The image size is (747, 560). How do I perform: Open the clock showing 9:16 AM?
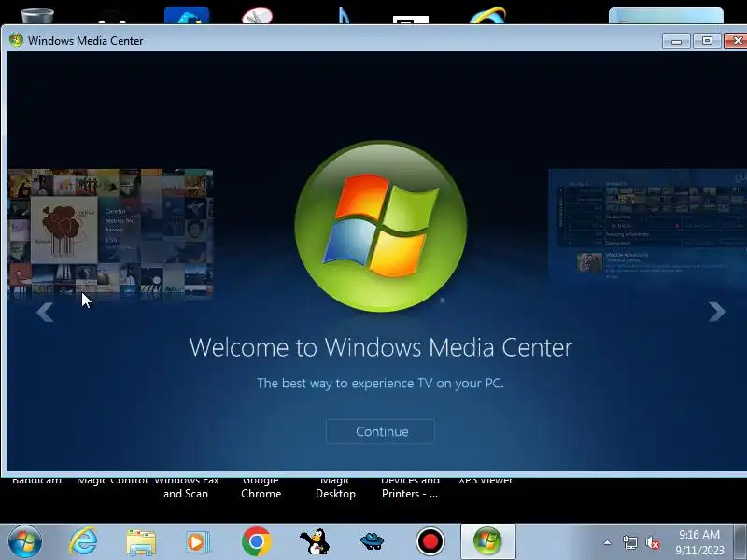coord(699,542)
